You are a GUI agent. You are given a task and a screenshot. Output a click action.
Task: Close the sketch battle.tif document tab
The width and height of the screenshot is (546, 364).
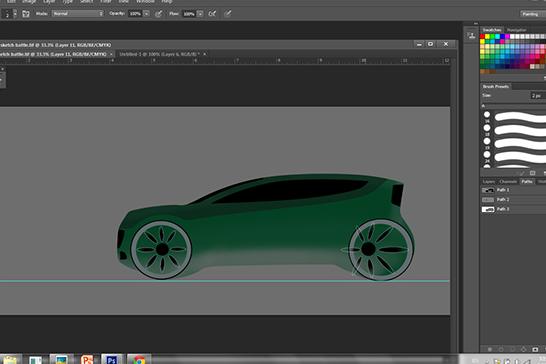pyautogui.click(x=111, y=54)
